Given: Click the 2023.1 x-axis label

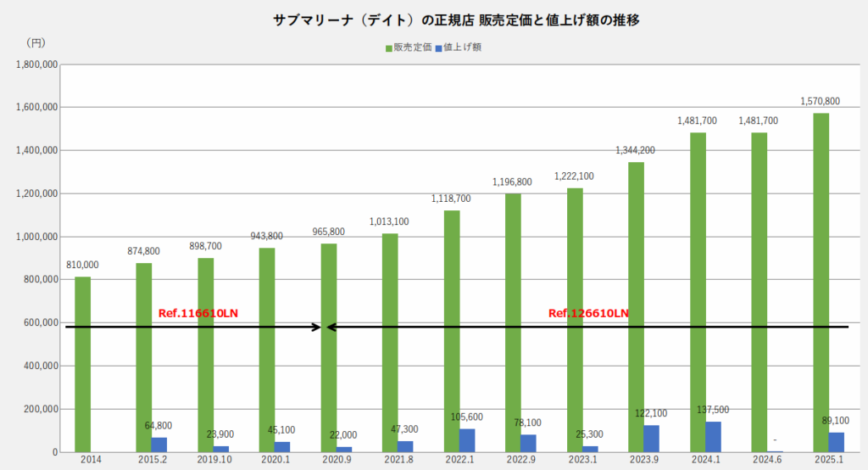Looking at the screenshot, I should tap(582, 460).
